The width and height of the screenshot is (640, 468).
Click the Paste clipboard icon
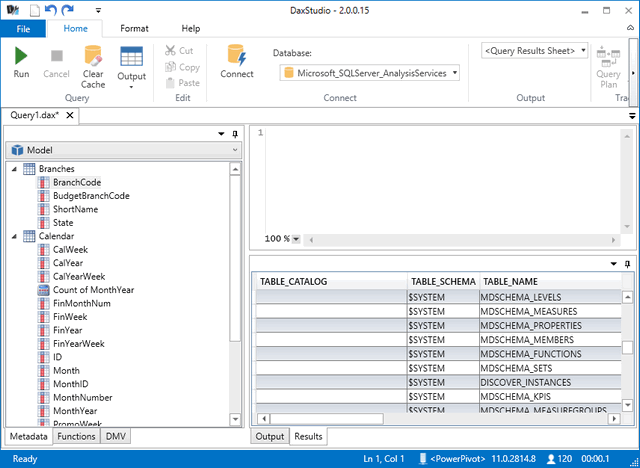click(170, 83)
